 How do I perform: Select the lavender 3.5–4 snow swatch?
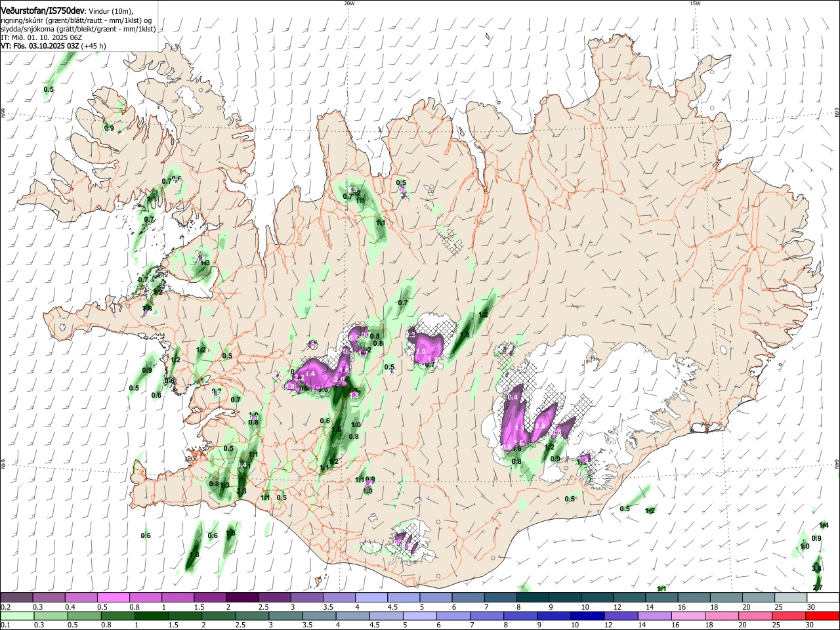pos(339,597)
